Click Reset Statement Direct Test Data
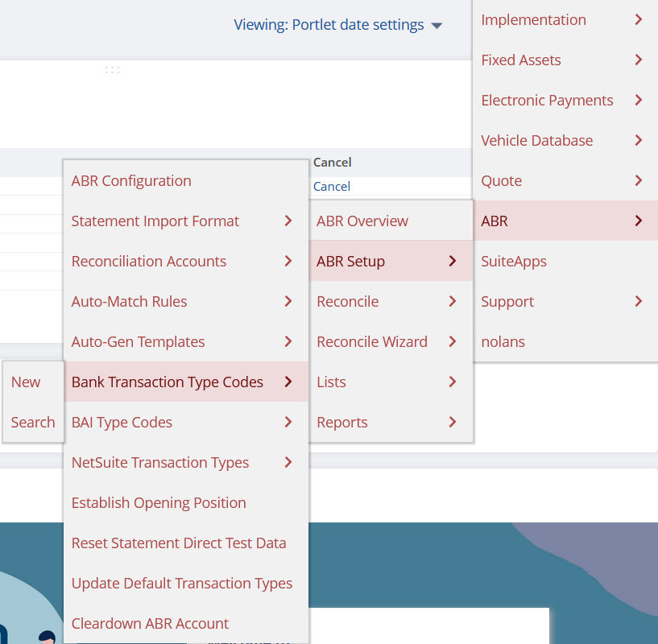Image resolution: width=658 pixels, height=644 pixels. click(179, 543)
